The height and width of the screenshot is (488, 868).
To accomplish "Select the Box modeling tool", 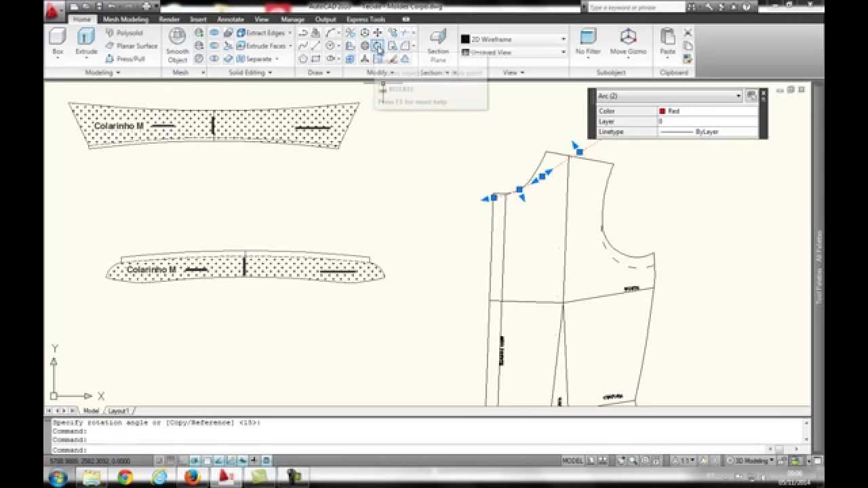I will click(58, 42).
